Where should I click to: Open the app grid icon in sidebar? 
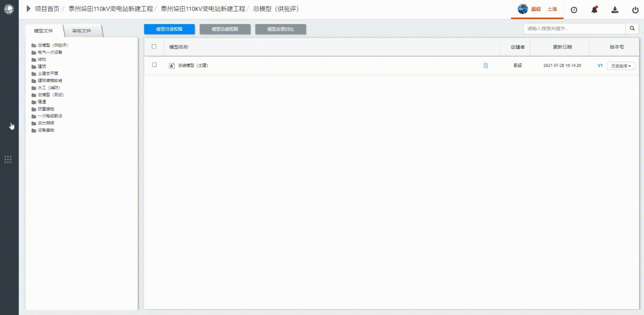[x=8, y=159]
